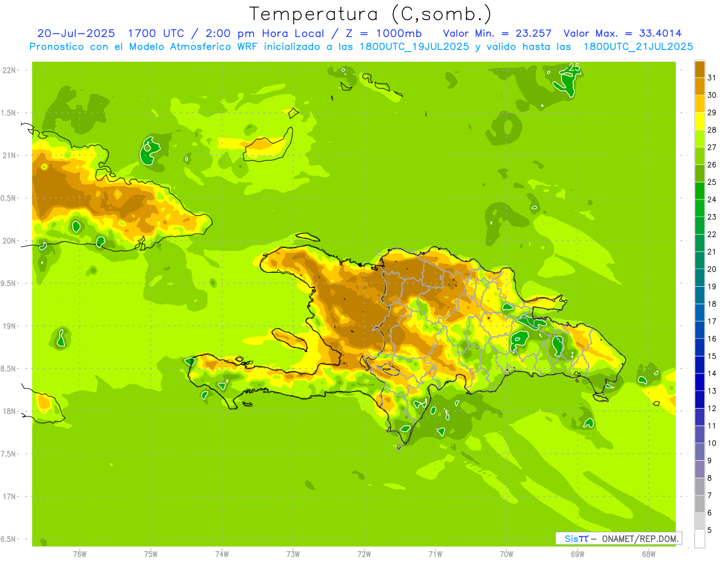Select the dark blue segment between 14 and 15
This screenshot has height=562, width=728.
699,365
